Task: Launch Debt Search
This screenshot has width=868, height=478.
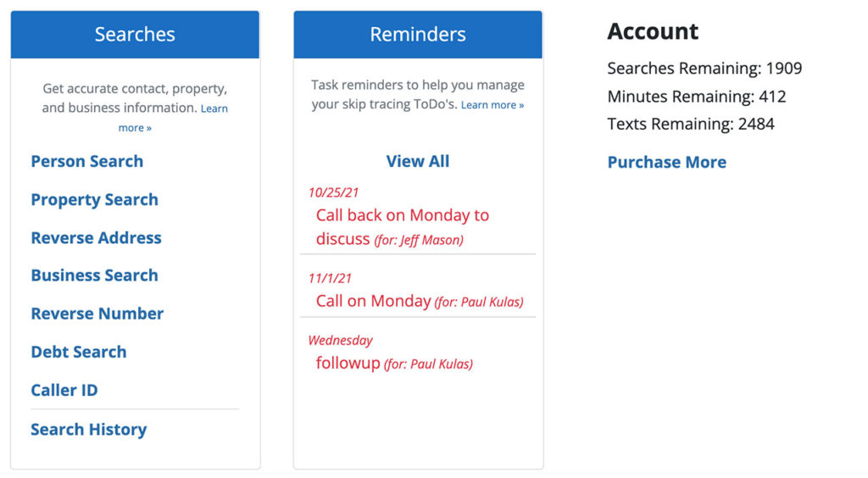Action: coord(78,352)
